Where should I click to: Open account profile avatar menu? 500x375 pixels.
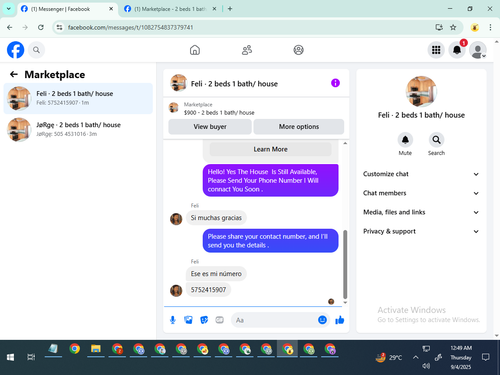coord(478,50)
